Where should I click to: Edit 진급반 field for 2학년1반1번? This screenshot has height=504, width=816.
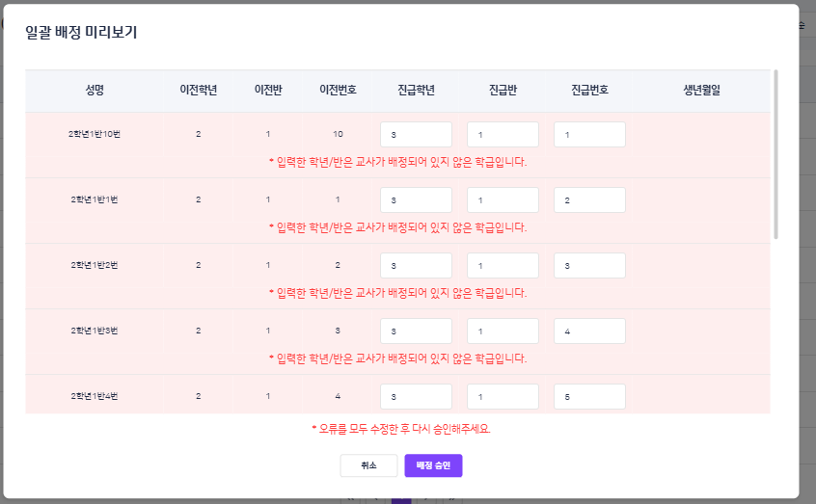click(503, 200)
